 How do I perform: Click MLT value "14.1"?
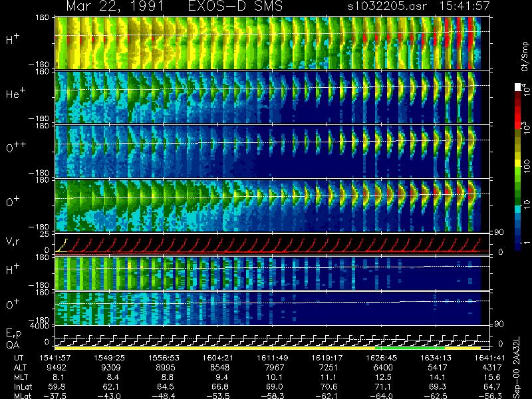coord(438,377)
